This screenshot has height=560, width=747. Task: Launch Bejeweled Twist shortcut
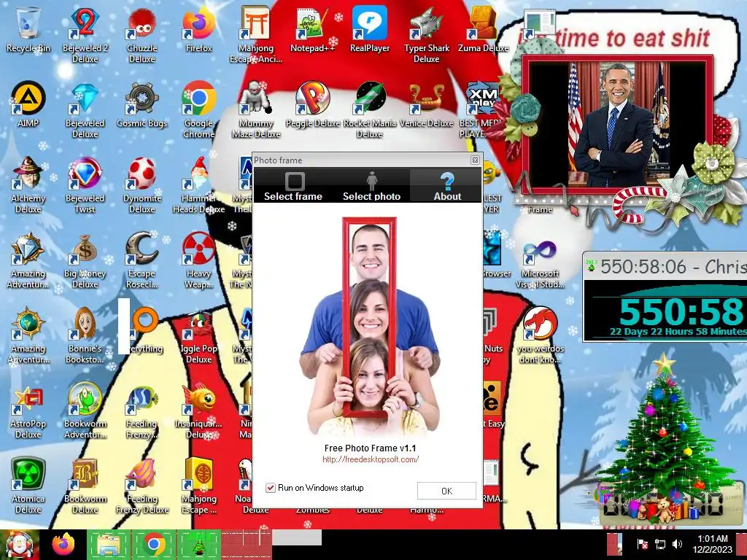pyautogui.click(x=85, y=184)
